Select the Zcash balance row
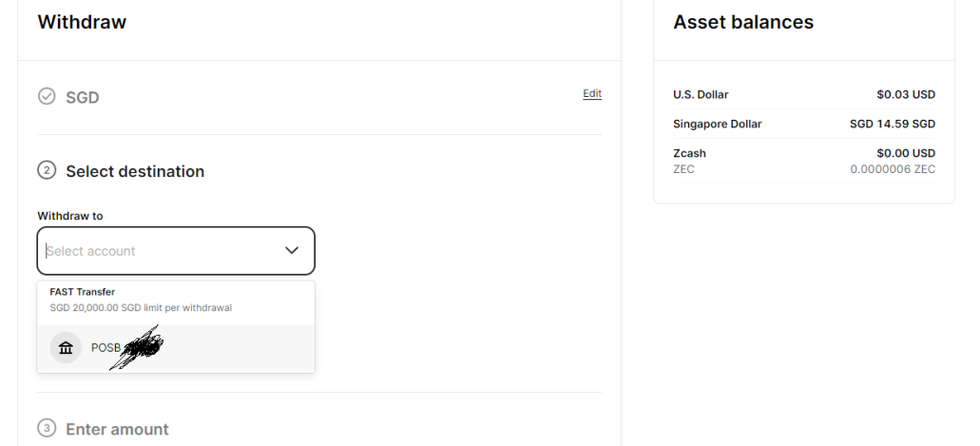 [x=804, y=161]
